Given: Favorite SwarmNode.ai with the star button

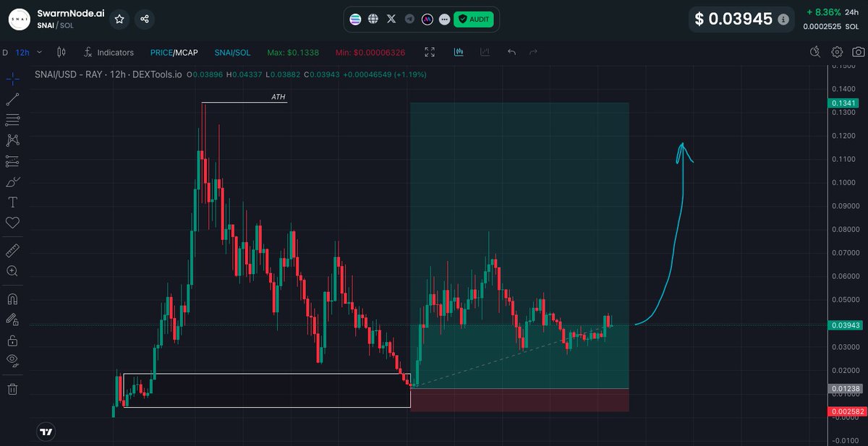Looking at the screenshot, I should pos(119,20).
